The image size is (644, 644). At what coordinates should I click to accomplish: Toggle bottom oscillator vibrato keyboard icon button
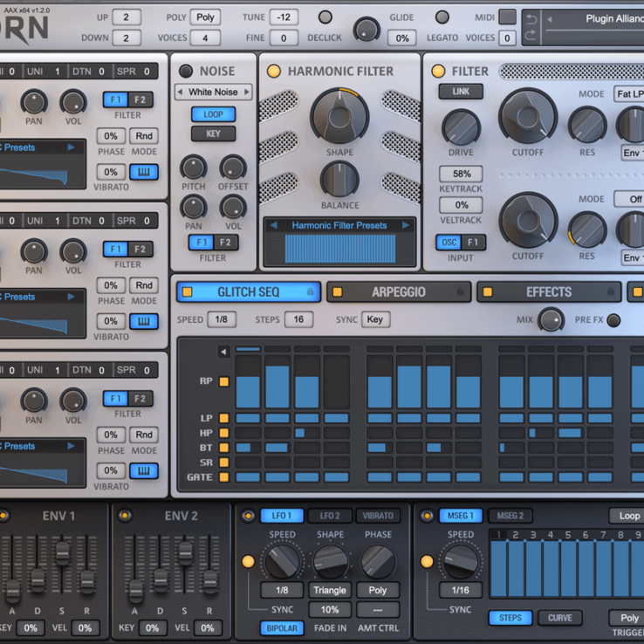tap(144, 470)
